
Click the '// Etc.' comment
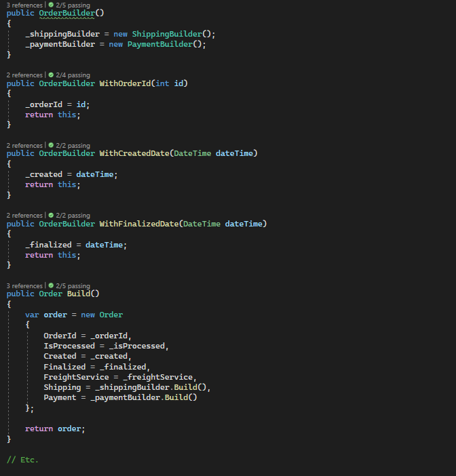(x=22, y=460)
